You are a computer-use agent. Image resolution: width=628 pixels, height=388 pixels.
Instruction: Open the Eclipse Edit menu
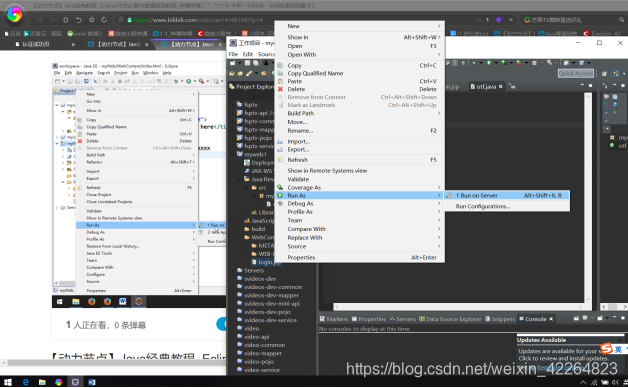click(x=248, y=54)
